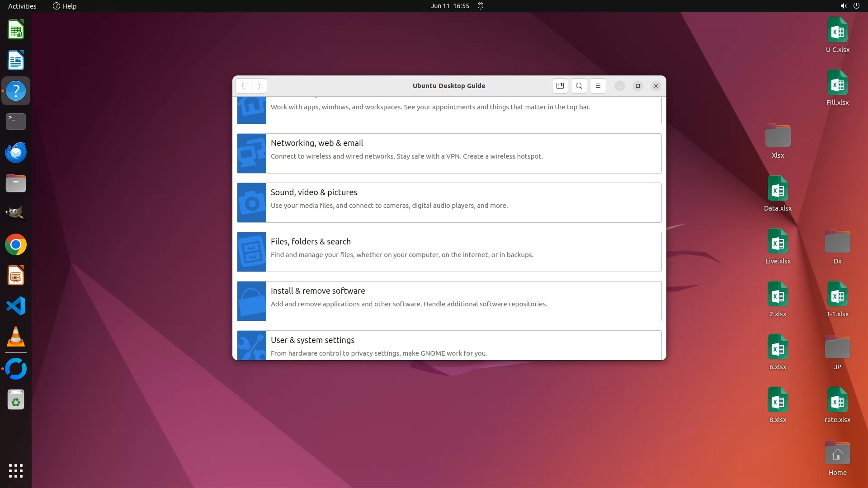
Task: Open the system volume and power menu
Action: [x=850, y=6]
